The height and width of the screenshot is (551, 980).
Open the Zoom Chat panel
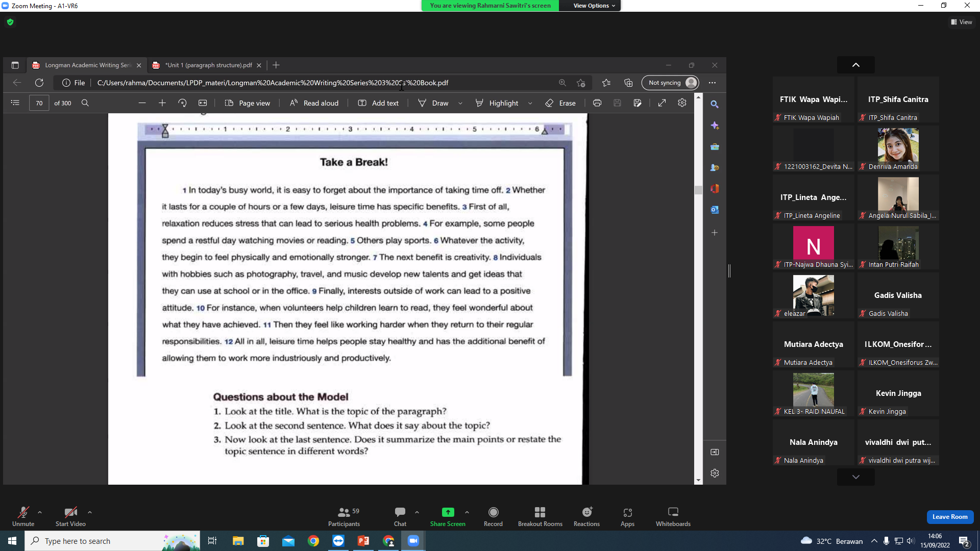click(x=400, y=516)
